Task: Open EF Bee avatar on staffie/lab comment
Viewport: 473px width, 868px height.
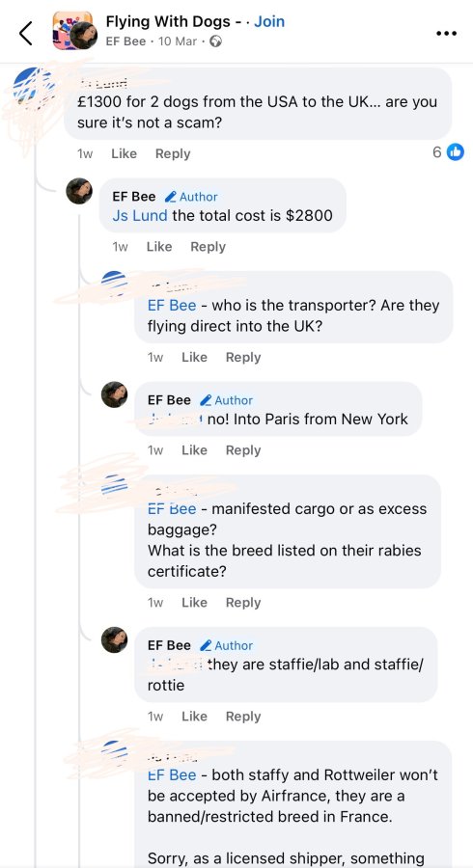Action: (x=114, y=640)
